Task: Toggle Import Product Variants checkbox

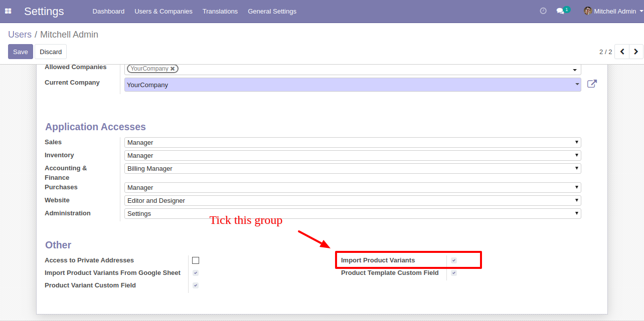Action: (x=454, y=260)
